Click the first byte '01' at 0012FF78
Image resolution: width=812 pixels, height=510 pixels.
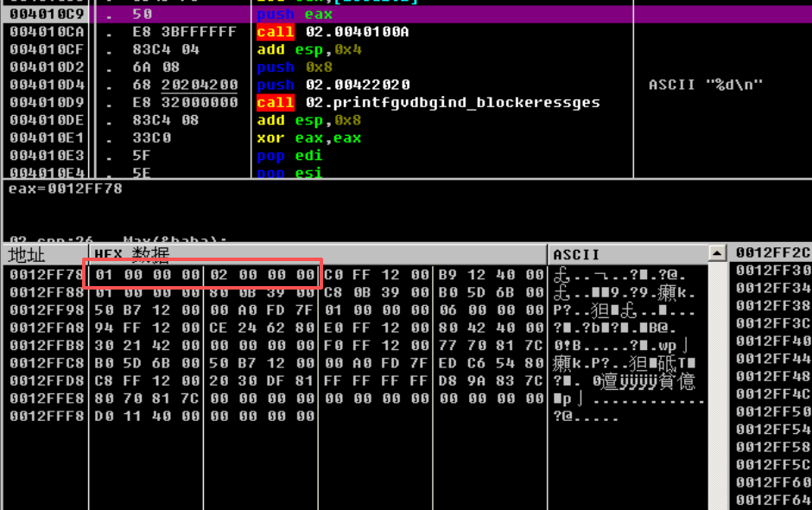pyautogui.click(x=104, y=275)
